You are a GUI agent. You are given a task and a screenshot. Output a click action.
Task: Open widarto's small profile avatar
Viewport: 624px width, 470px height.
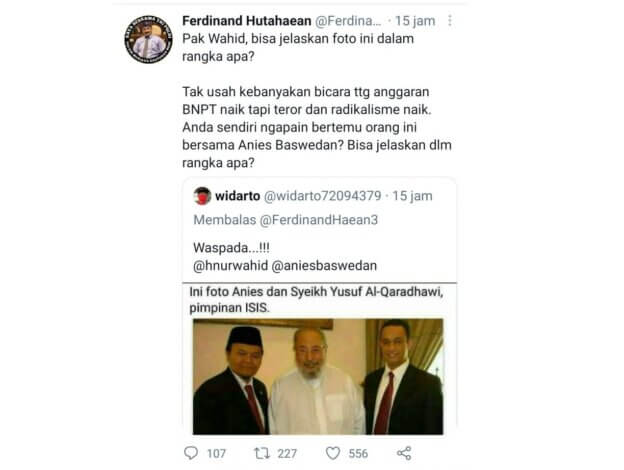tap(202, 196)
